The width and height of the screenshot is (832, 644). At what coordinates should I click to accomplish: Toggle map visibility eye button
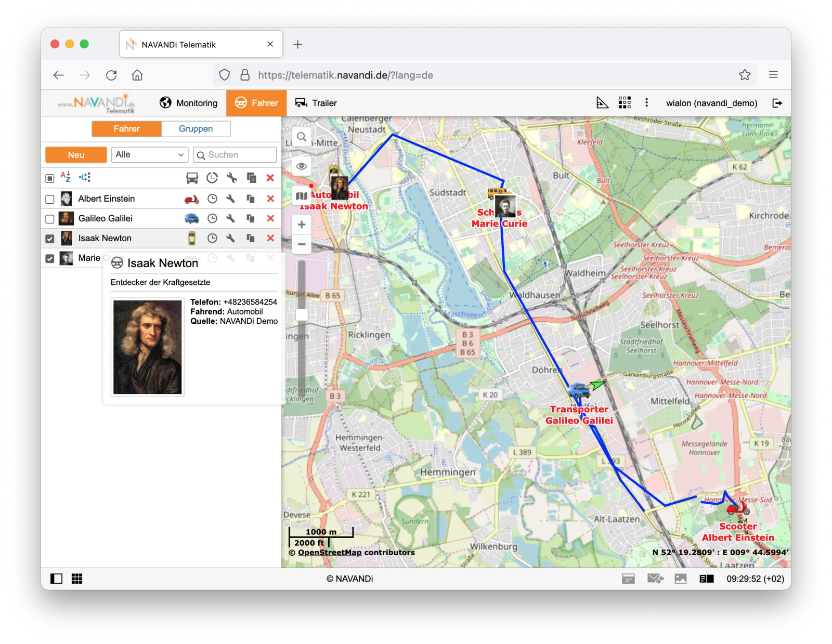point(302,166)
